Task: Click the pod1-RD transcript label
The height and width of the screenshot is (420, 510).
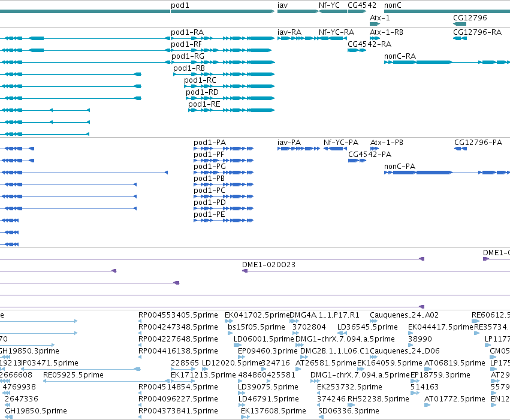Action: click(202, 92)
